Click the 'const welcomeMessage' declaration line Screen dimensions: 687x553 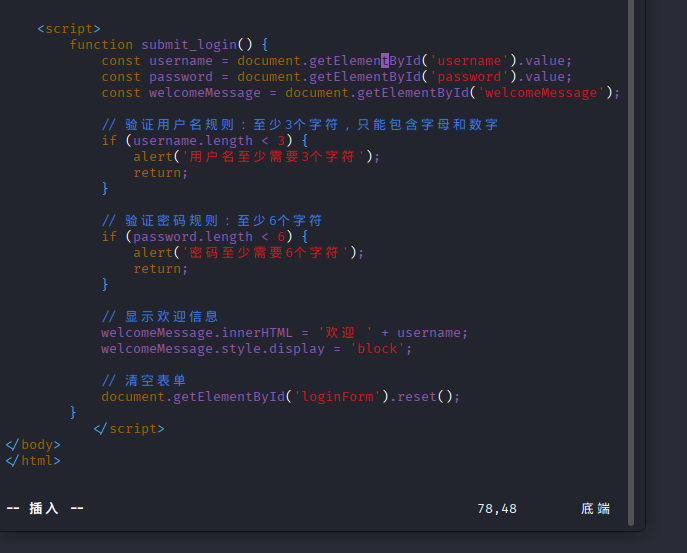pyautogui.click(x=361, y=93)
